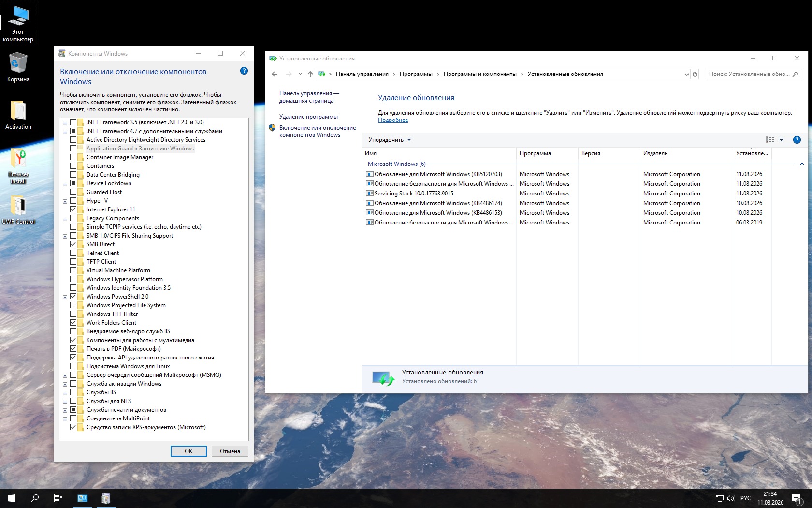Open the Windows Start menu

coord(12,498)
